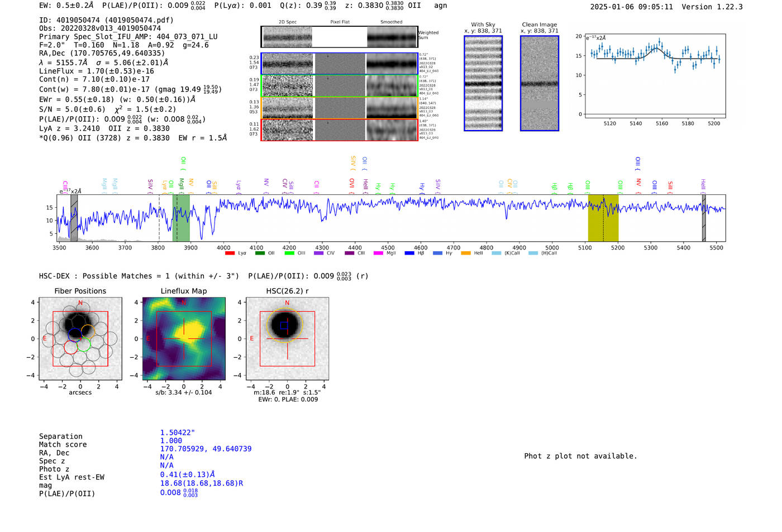Select the 'λ = 5155.7Å' wavelength text

pyautogui.click(x=63, y=63)
